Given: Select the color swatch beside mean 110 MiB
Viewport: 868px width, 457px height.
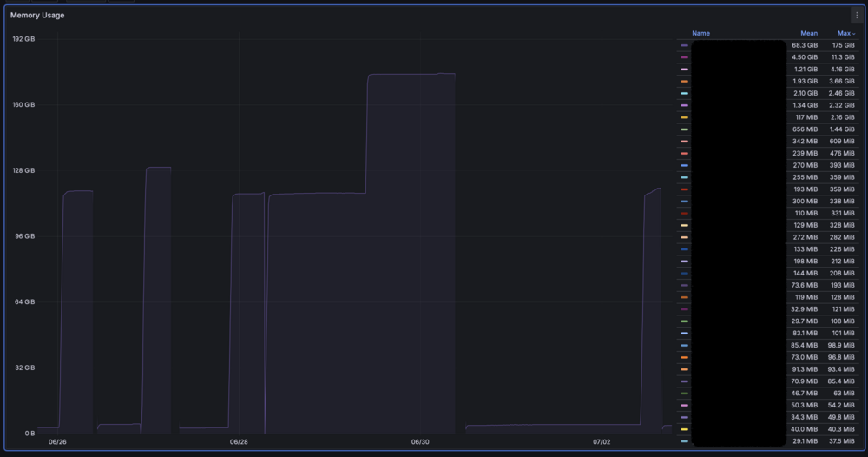Looking at the screenshot, I should [x=685, y=213].
